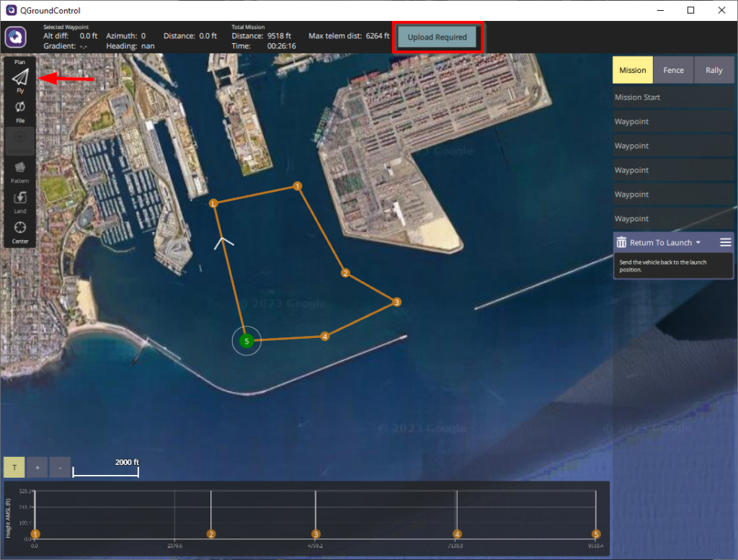Click the Center map icon
Screen dimensions: 738x560
20,228
